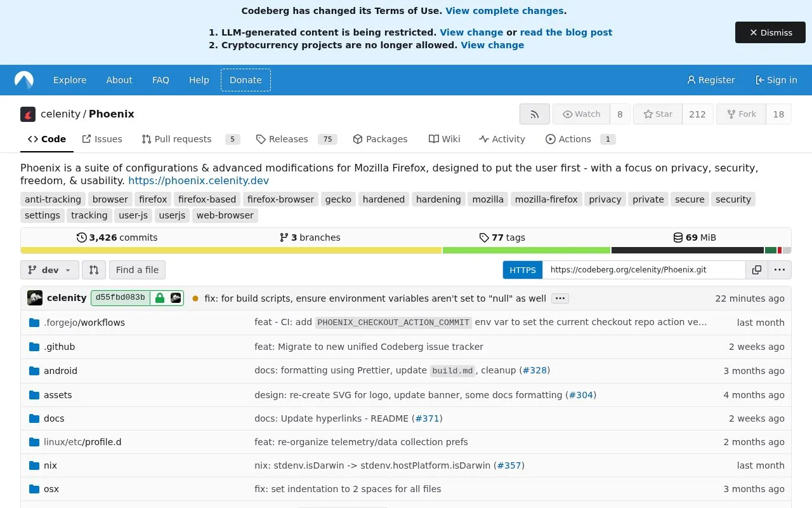Click celenity's avatar in latest commit row

[x=35, y=298]
